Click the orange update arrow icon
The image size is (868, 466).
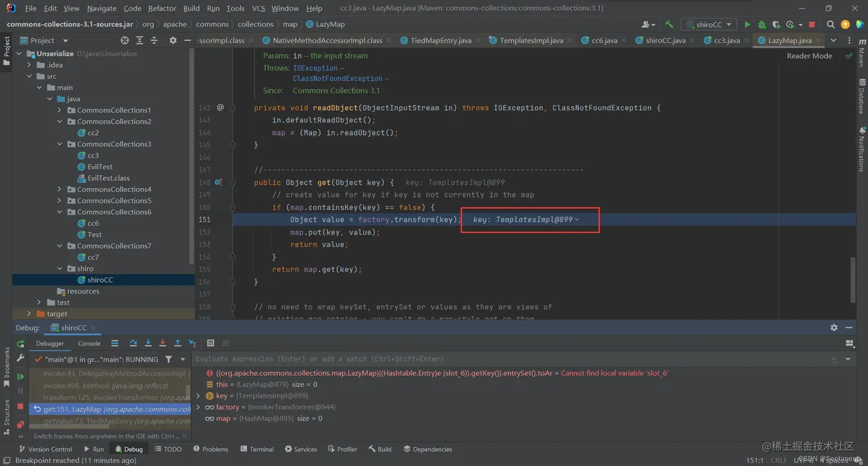click(x=845, y=25)
